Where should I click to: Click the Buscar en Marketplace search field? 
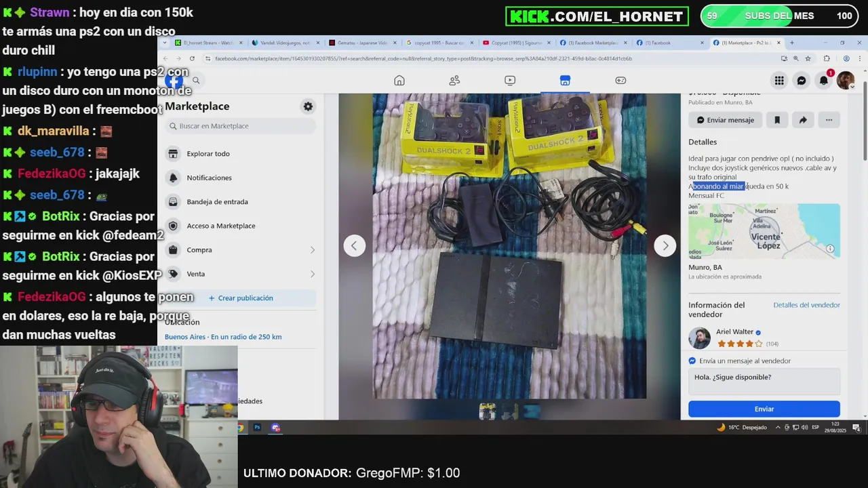point(241,126)
